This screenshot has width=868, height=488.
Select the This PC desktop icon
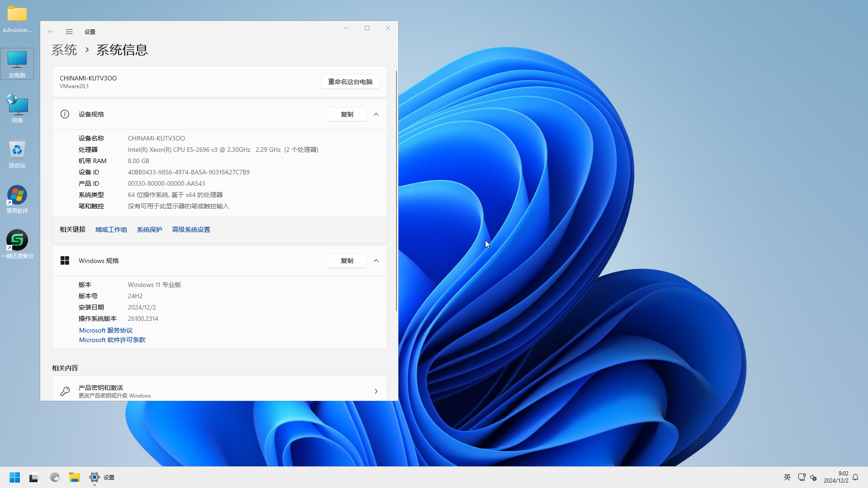point(17,64)
